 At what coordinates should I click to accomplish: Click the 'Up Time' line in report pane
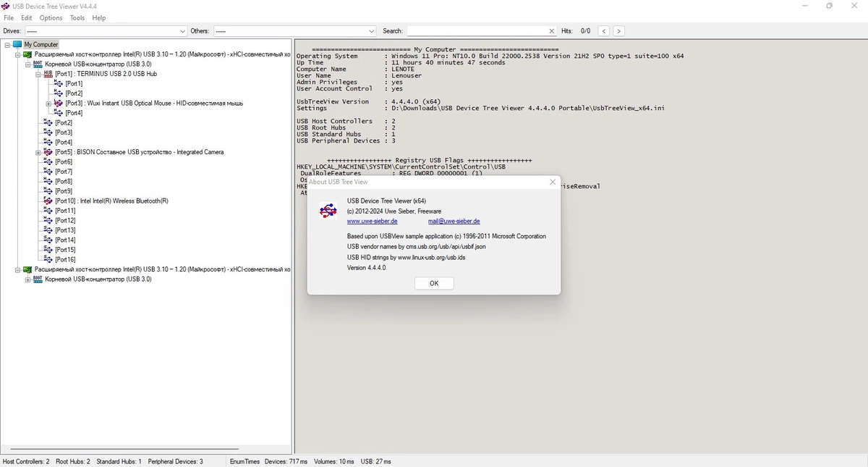tap(401, 63)
